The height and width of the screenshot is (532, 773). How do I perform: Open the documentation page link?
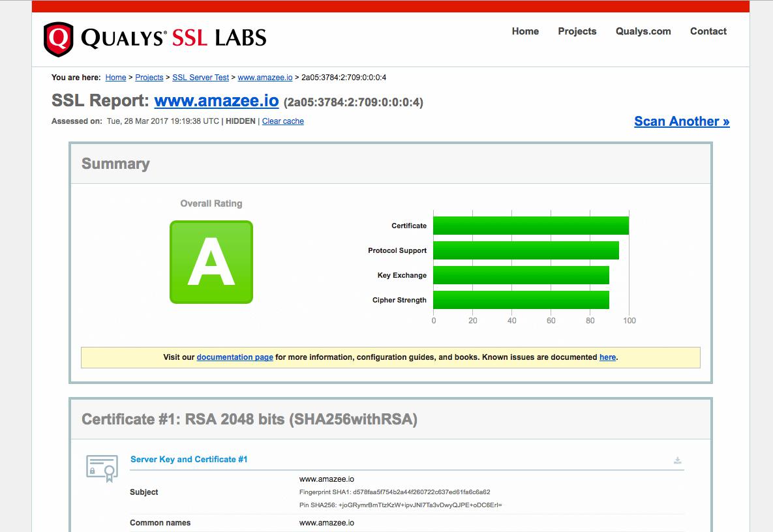(235, 357)
